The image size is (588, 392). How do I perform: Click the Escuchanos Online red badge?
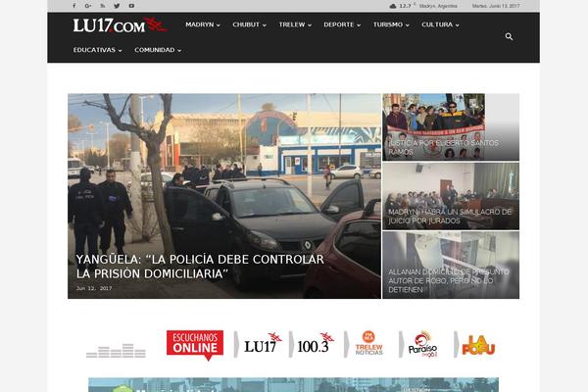click(195, 345)
